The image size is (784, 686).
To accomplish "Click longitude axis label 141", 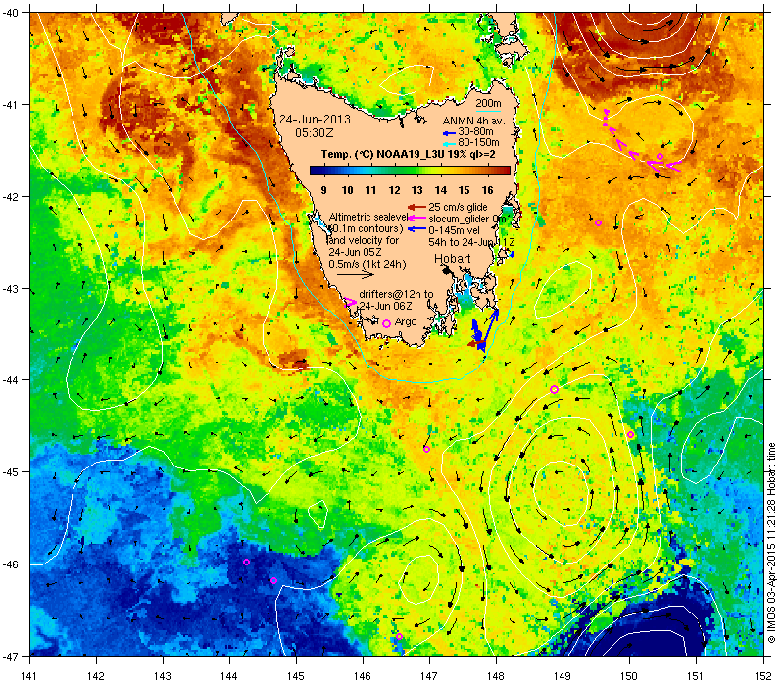I will click(29, 676).
